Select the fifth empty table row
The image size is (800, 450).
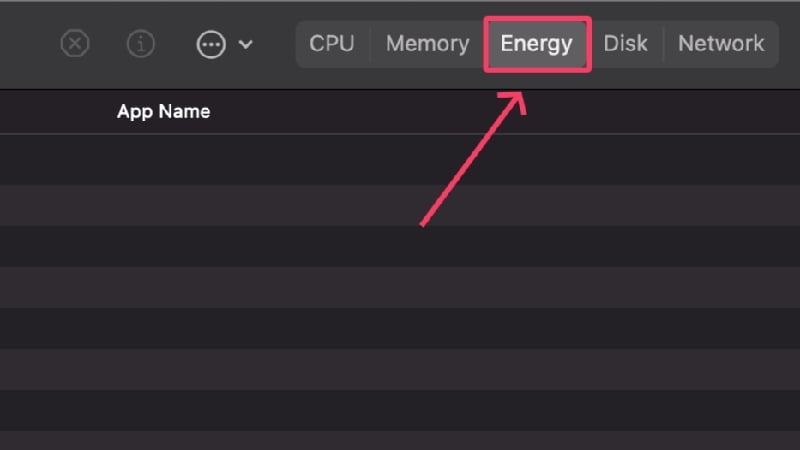click(400, 328)
